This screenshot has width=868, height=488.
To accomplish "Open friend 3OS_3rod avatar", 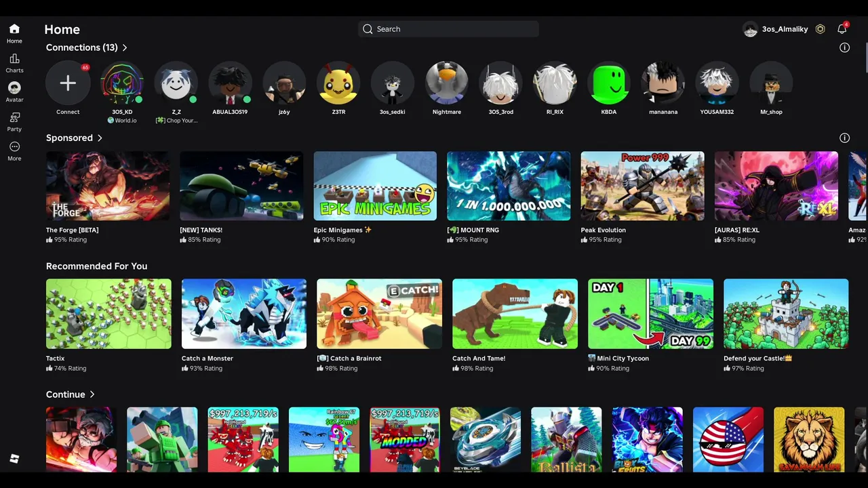I will click(501, 83).
